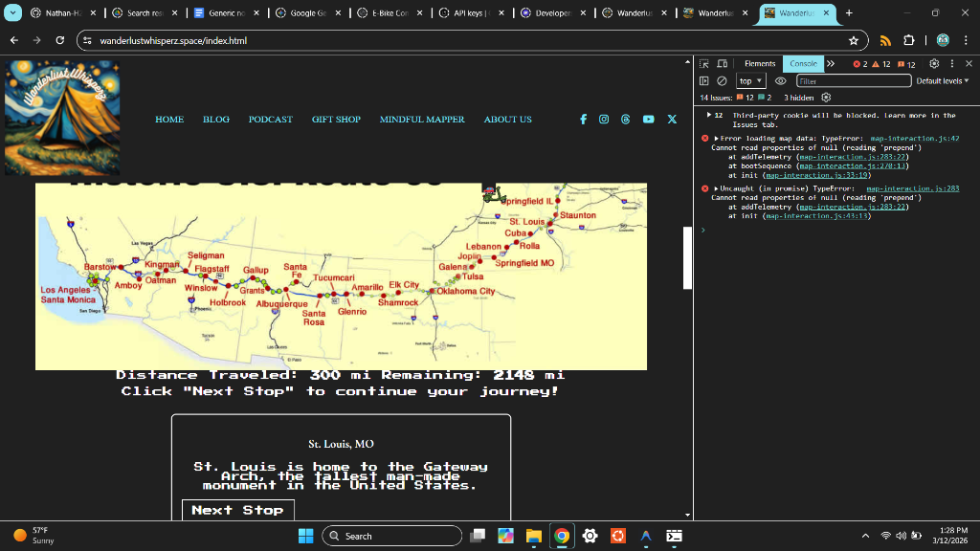Viewport: 980px width, 551px height.
Task: Click the Facebook icon in site header
Action: tap(583, 120)
